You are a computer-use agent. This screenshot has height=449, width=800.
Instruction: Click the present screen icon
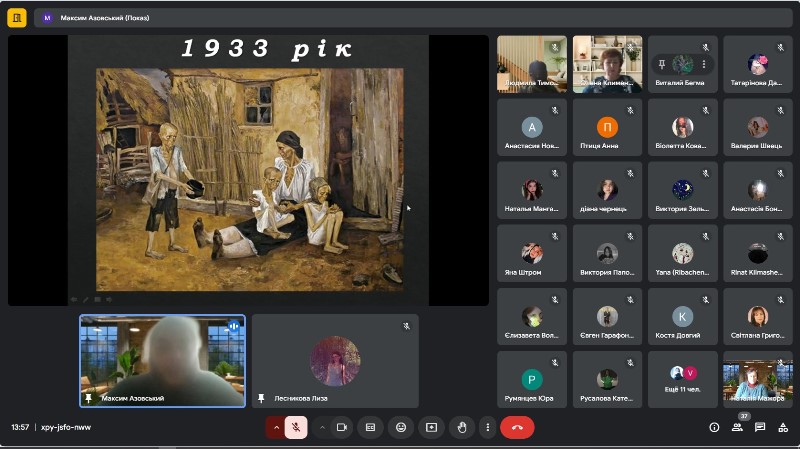point(431,428)
